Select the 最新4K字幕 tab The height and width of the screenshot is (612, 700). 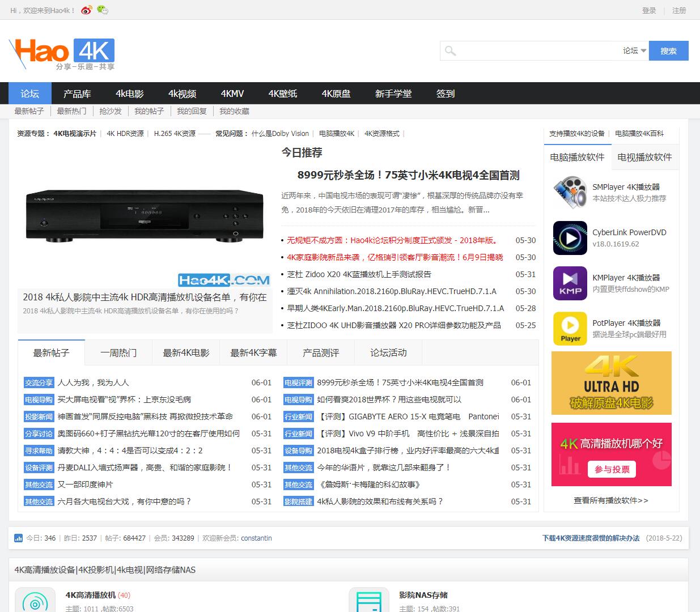click(x=253, y=352)
